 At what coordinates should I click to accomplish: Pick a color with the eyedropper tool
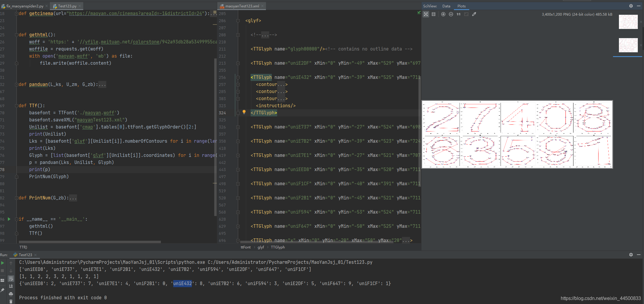coord(474,14)
